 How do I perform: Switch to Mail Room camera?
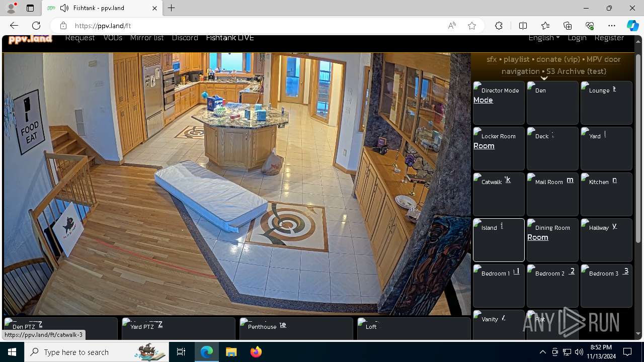(x=552, y=194)
